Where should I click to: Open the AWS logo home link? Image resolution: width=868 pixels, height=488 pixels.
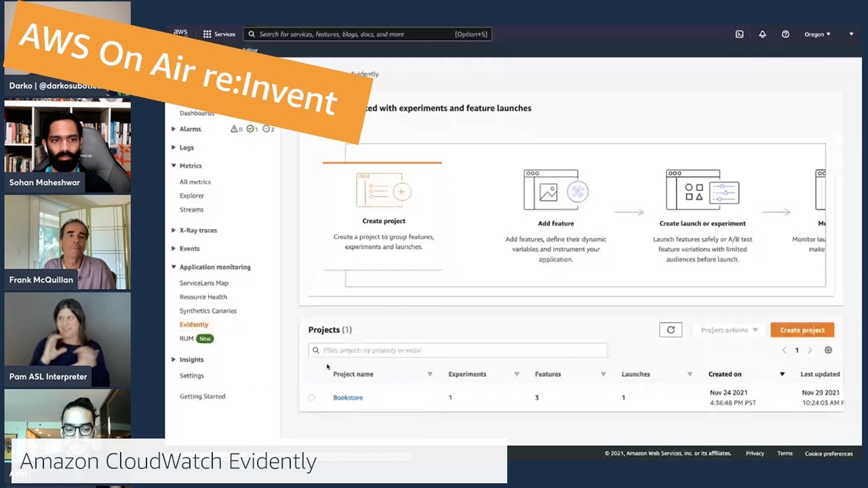point(180,33)
